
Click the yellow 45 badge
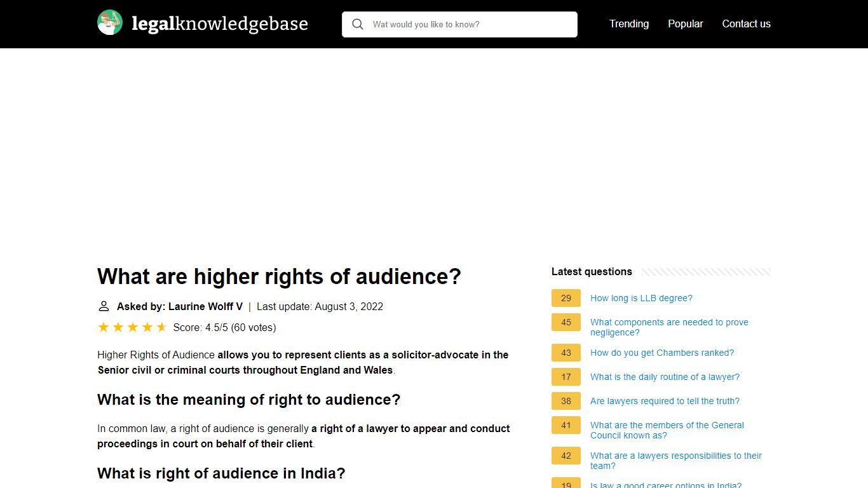(x=566, y=322)
